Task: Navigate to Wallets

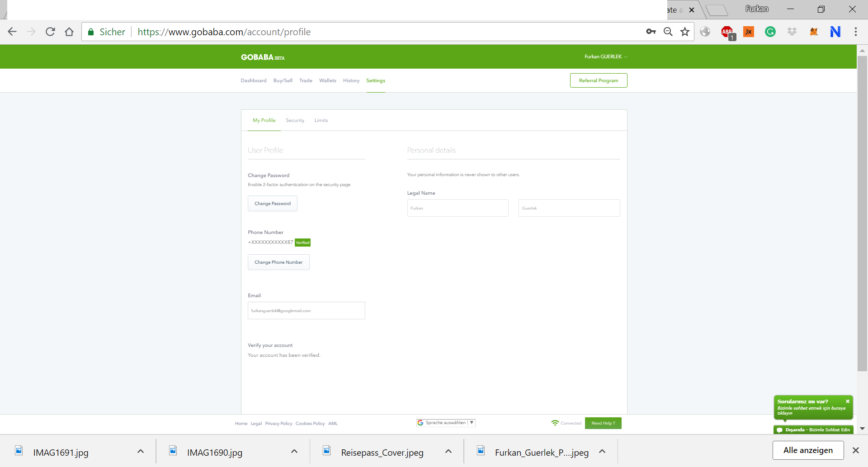Action: tap(328, 80)
